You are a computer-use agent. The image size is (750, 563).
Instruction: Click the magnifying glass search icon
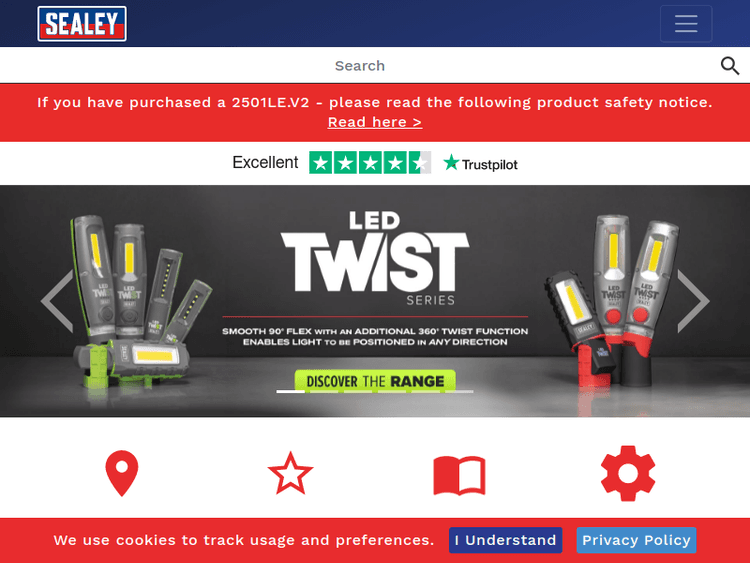coord(730,66)
